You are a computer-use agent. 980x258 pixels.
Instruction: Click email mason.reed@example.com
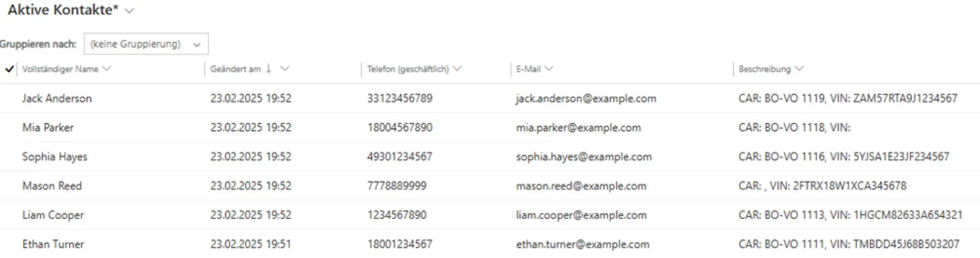(581, 186)
